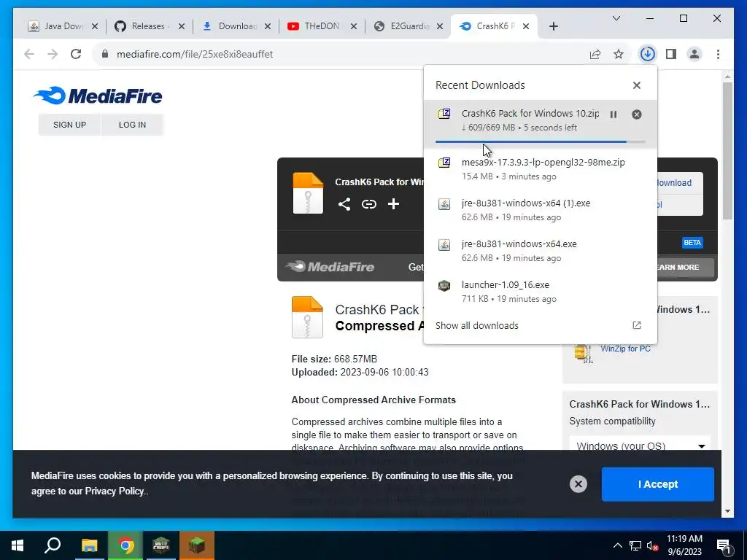Open a new browser tab
747x560 pixels.
(553, 26)
